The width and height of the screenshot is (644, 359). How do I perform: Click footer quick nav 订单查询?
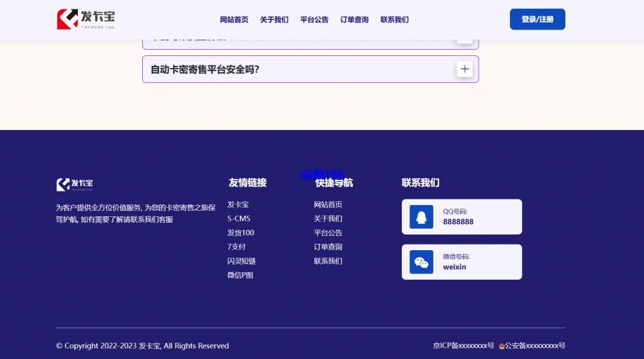tap(328, 247)
